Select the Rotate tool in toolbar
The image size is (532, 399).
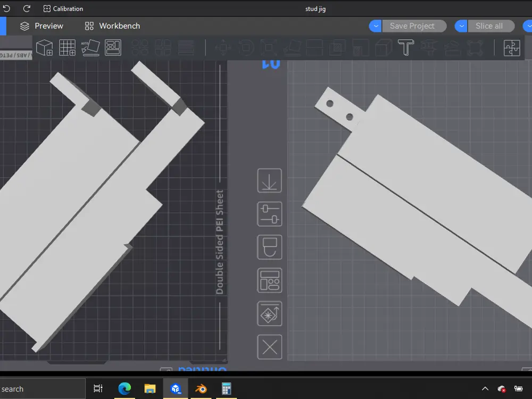click(246, 47)
